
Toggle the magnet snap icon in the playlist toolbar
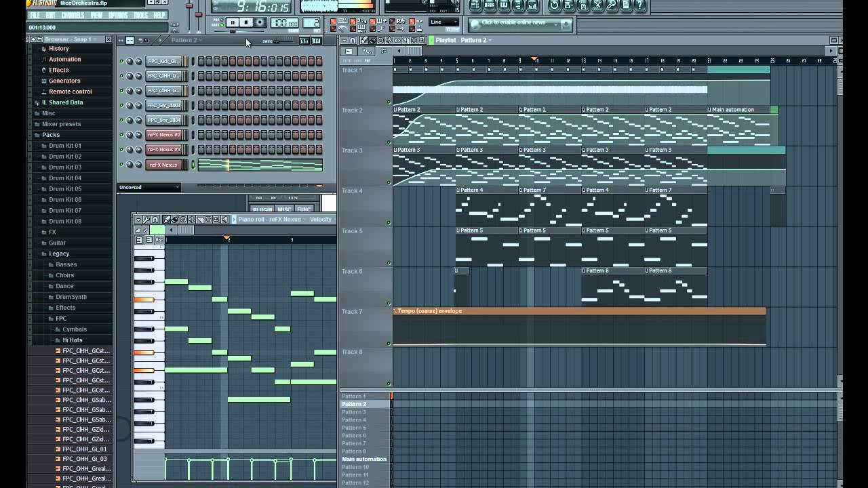[353, 41]
